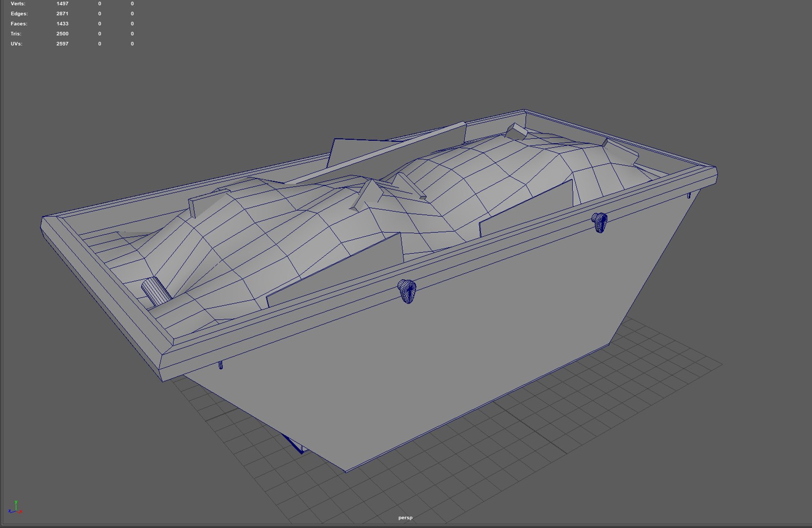Click the Faces count value 1433

(62, 24)
